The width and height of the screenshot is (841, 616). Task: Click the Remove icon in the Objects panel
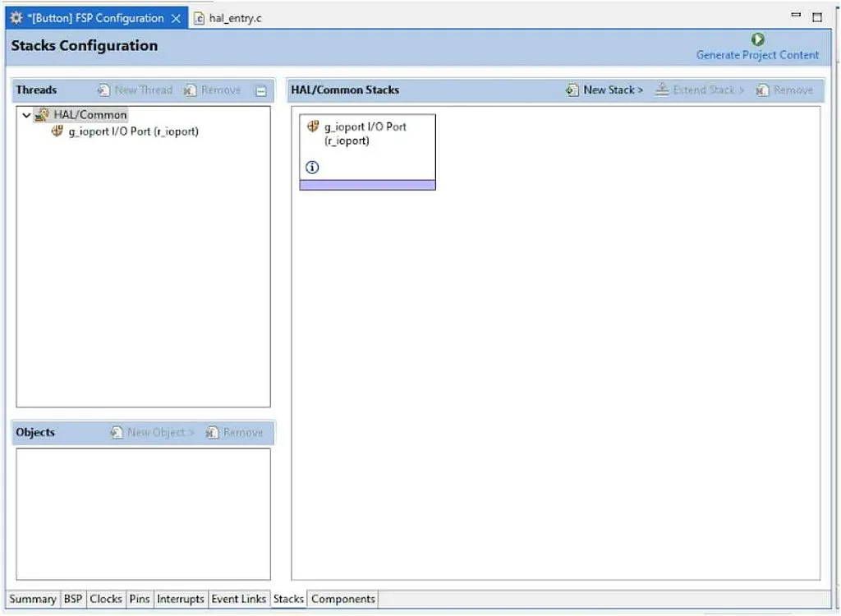(x=211, y=431)
